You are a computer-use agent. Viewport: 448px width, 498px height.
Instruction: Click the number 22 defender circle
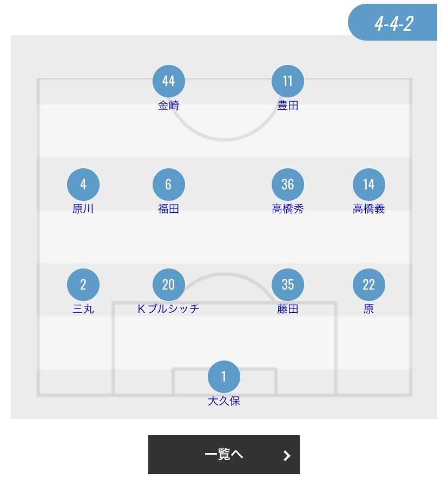pyautogui.click(x=368, y=285)
